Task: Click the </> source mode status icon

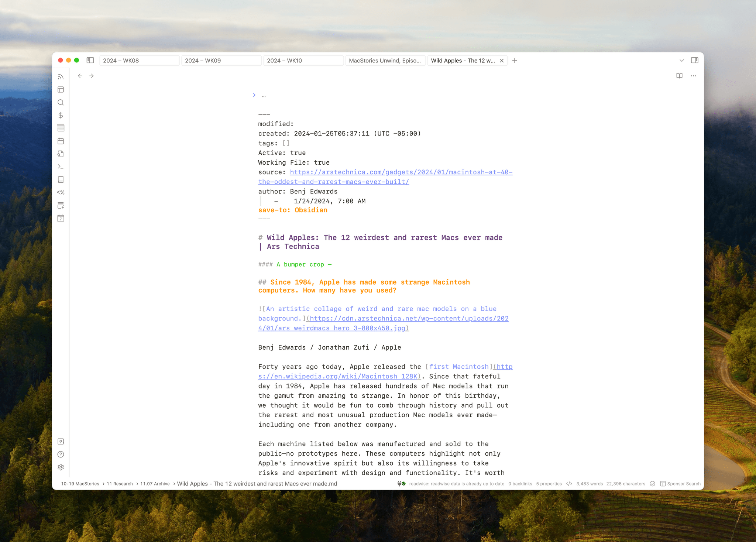Action: coord(569,484)
